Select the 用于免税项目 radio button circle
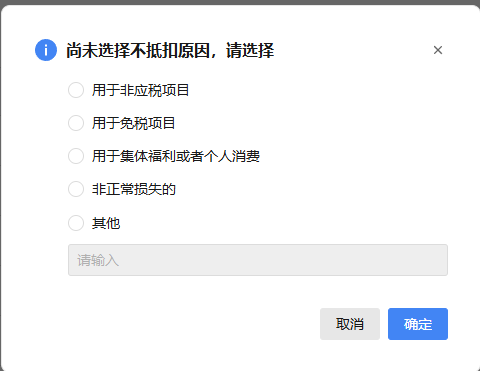This screenshot has height=371, width=480. (76, 123)
